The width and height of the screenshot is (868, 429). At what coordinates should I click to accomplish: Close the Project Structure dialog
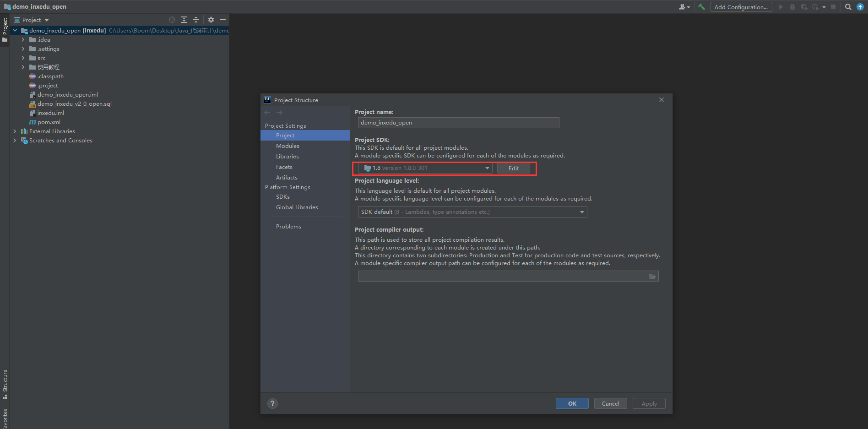pos(662,100)
